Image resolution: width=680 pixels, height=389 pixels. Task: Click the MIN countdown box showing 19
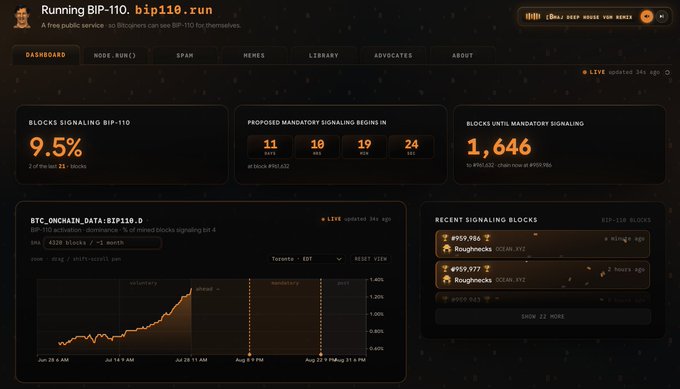pos(364,147)
